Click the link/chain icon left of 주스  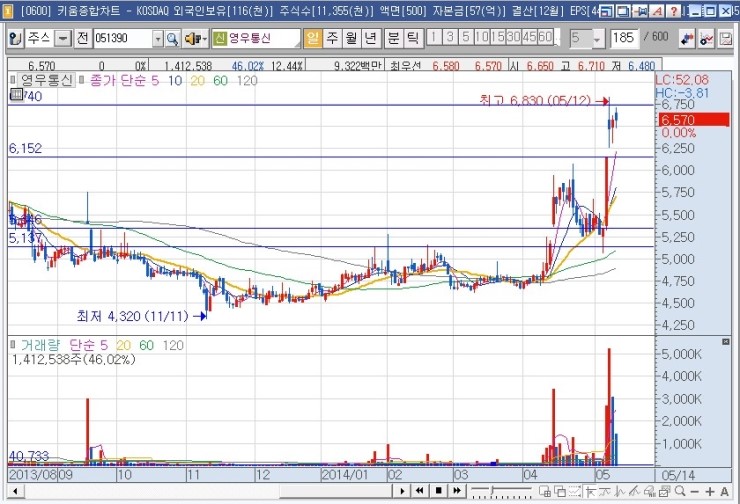(16, 38)
